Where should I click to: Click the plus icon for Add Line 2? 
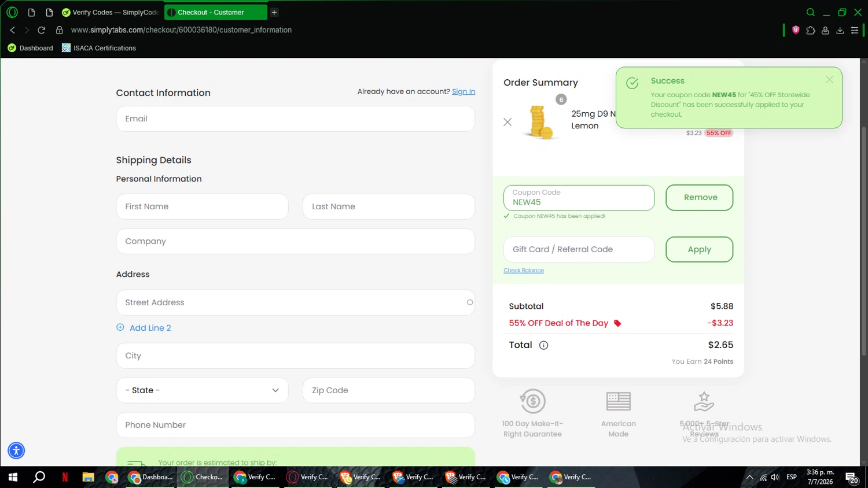(x=120, y=327)
